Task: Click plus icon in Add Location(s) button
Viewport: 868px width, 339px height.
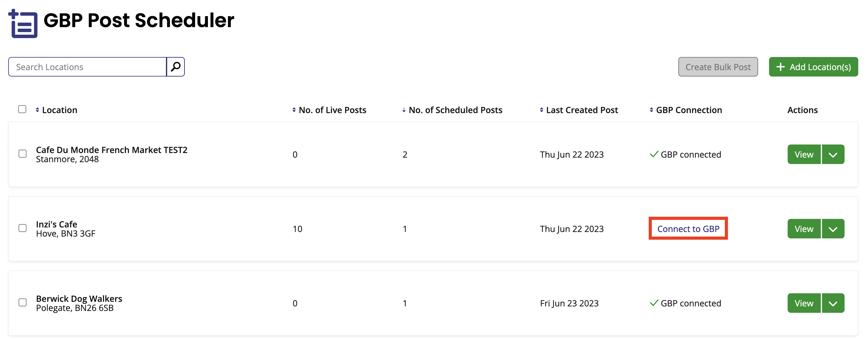Action: 780,67
